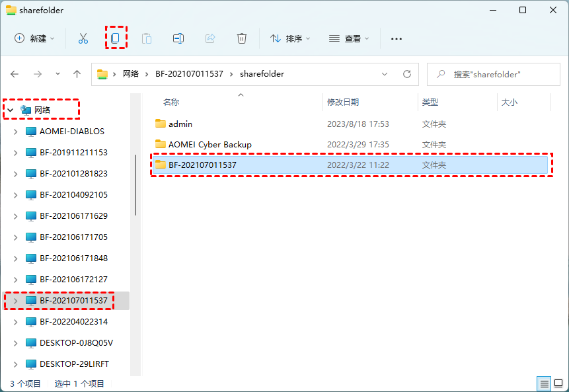Screen dimensions: 569x392
Task: Navigate up one level using the up arrow
Action: (77, 74)
